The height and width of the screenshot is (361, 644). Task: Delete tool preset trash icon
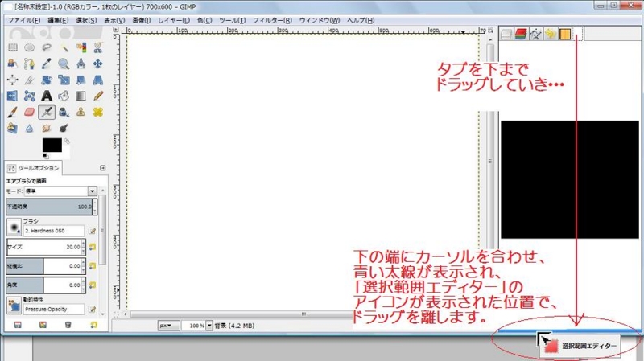[x=68, y=325]
